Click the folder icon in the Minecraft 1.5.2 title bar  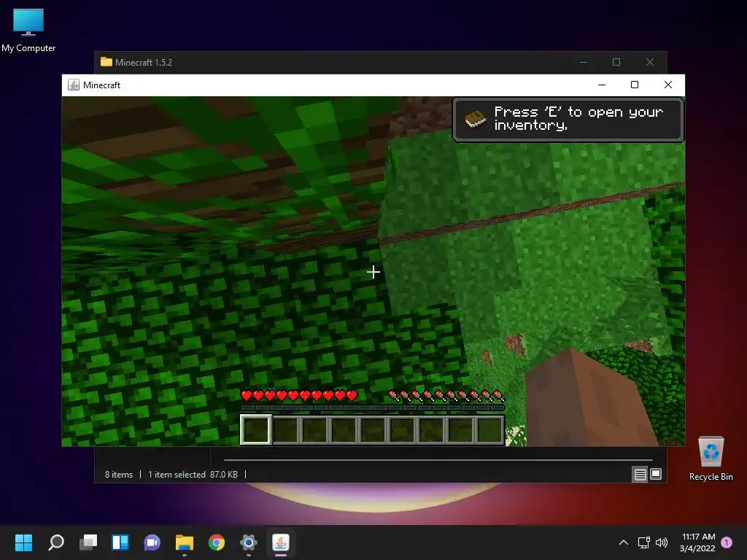[x=107, y=62]
